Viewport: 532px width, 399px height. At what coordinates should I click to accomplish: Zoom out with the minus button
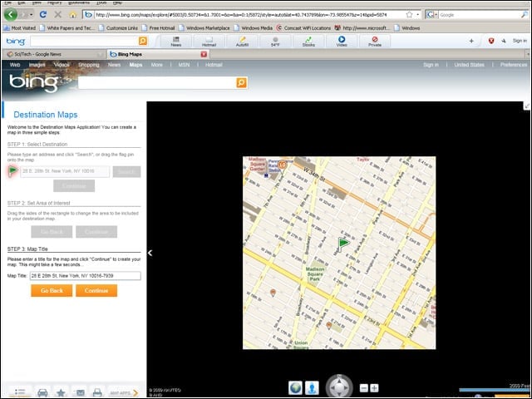pos(364,388)
